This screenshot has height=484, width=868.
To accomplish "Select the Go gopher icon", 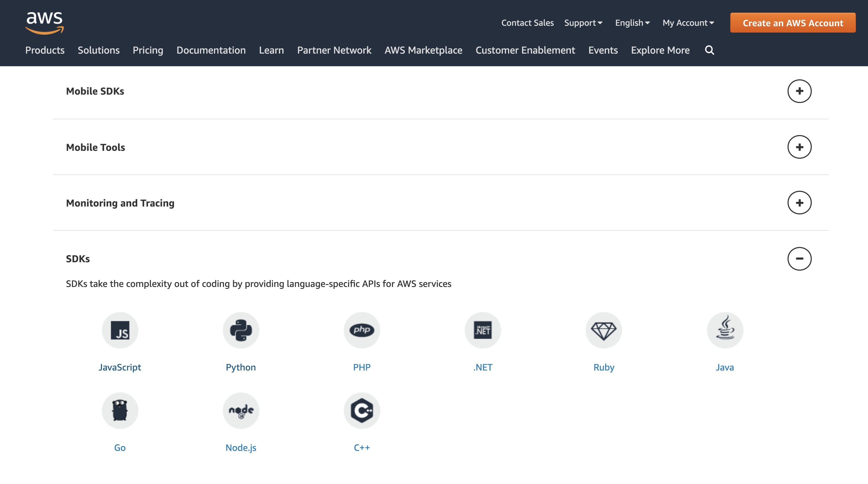I will tap(120, 410).
